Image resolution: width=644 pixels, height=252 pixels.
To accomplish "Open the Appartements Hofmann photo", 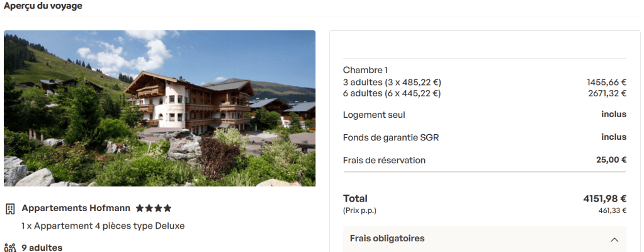I will pos(160,108).
